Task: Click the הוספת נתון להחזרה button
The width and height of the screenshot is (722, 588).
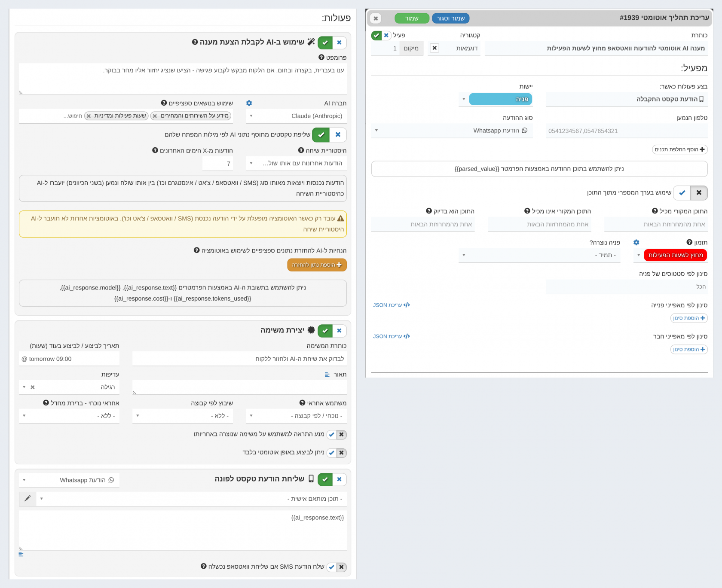Action: 317,265
